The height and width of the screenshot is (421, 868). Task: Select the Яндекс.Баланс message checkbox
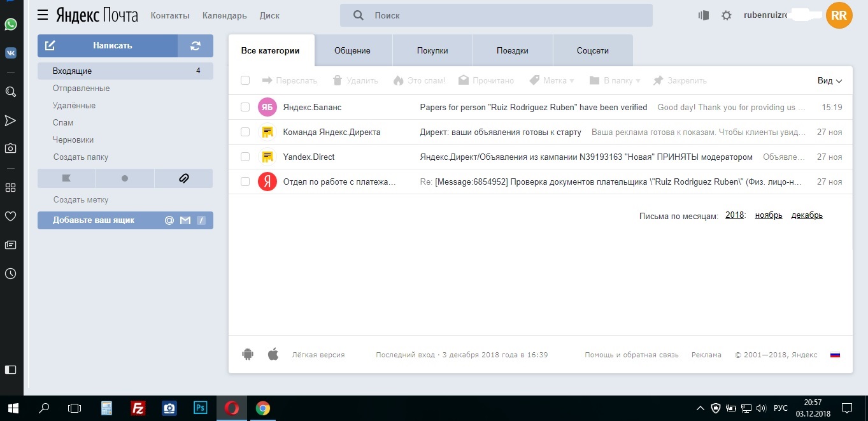245,107
